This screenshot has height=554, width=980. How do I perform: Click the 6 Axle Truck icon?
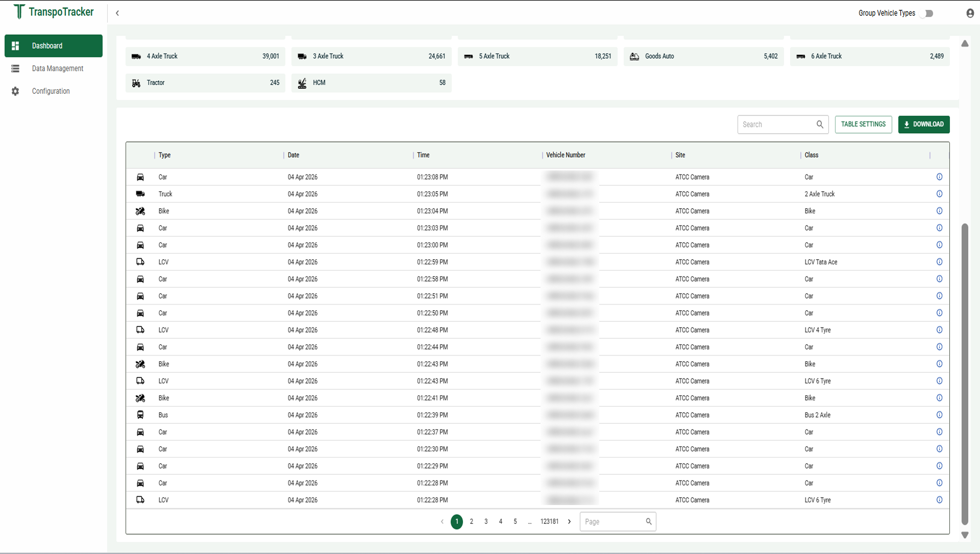click(x=801, y=56)
